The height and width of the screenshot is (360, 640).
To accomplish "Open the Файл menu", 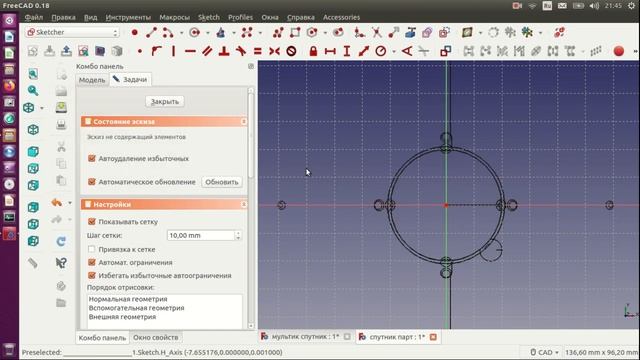I will point(34,17).
